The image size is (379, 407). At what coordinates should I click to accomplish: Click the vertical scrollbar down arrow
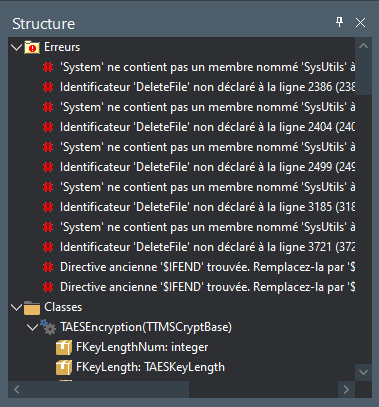tap(363, 372)
